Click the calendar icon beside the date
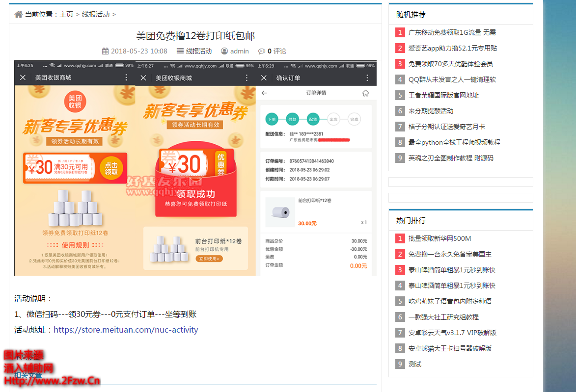 pos(106,51)
